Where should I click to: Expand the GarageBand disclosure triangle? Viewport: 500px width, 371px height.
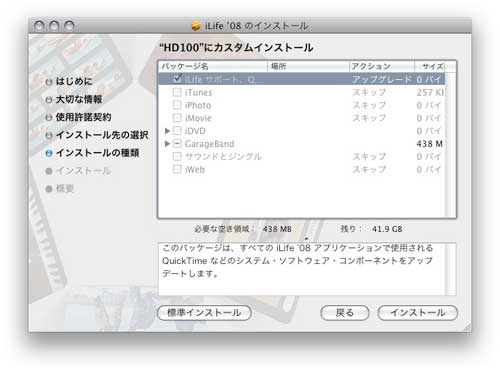click(x=168, y=144)
